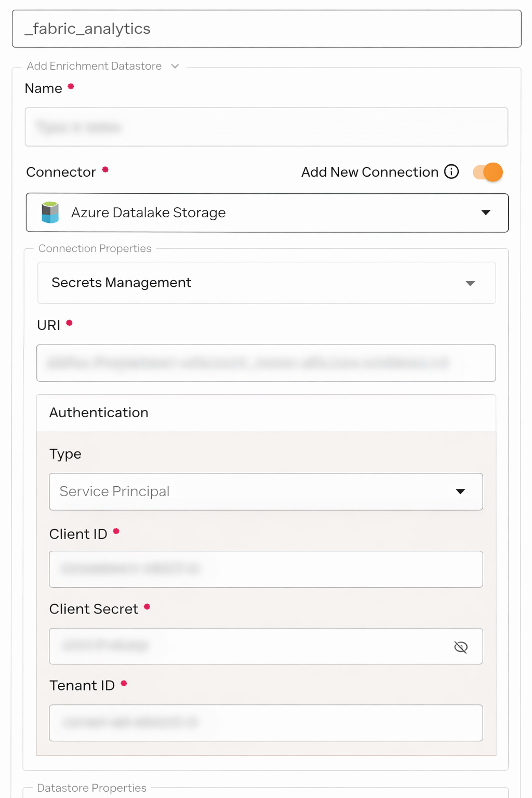532x798 pixels.
Task: Click the Authentication section header
Action: coord(99,413)
